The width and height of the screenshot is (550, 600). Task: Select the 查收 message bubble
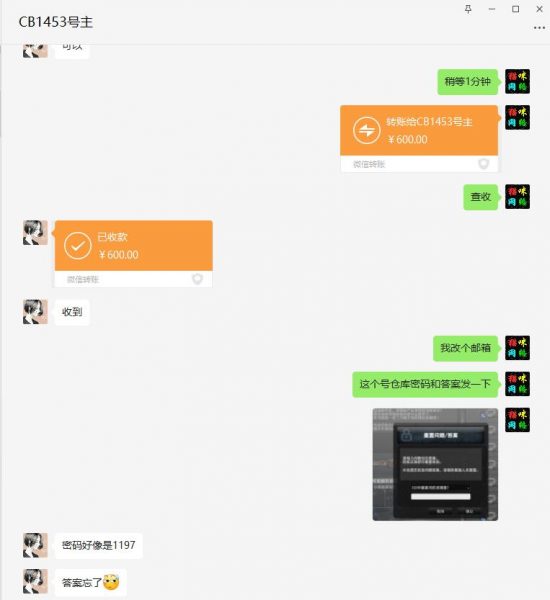click(481, 197)
